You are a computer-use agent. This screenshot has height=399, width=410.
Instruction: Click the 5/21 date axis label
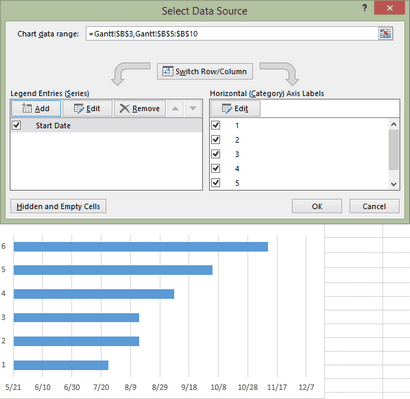(13, 387)
